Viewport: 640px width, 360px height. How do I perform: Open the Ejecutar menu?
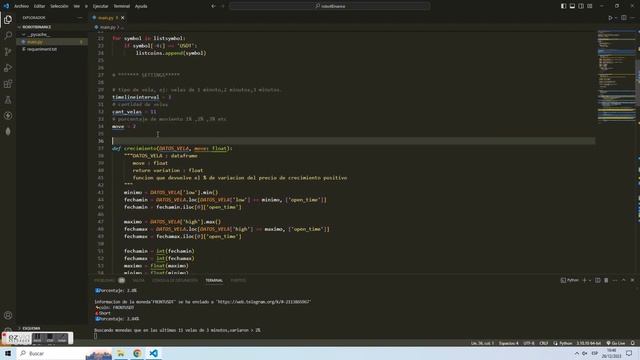[x=100, y=6]
